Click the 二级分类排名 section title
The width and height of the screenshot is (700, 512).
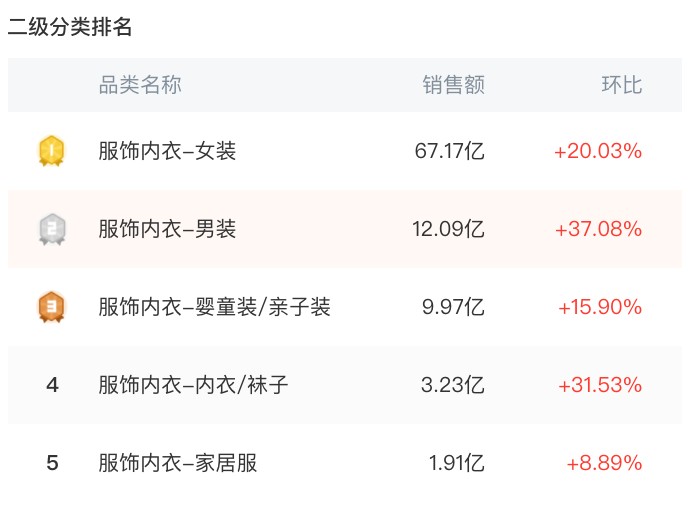(x=70, y=27)
